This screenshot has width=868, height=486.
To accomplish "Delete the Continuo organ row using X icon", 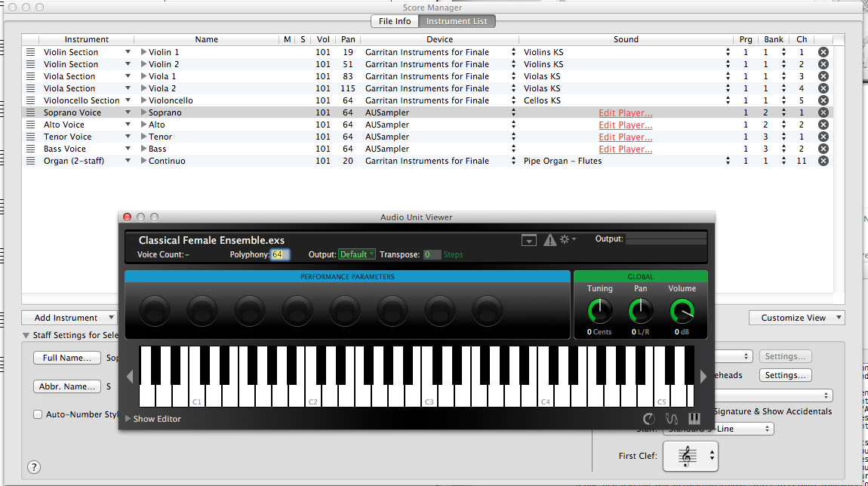I will tap(823, 161).
